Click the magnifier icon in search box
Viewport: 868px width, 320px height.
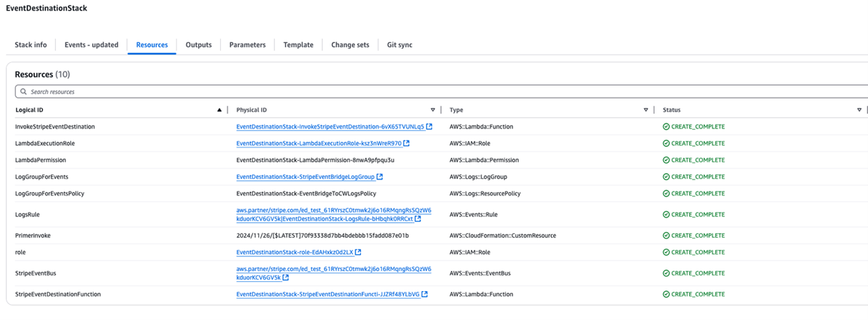(24, 92)
